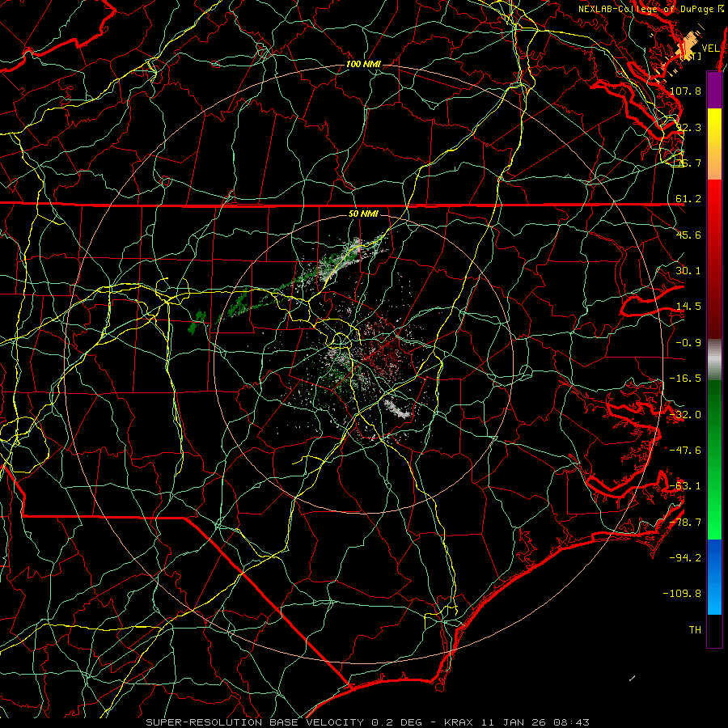Image resolution: width=728 pixels, height=728 pixels.
Task: Pick the gray near-zero segment of the color bar
Action: pos(714,360)
